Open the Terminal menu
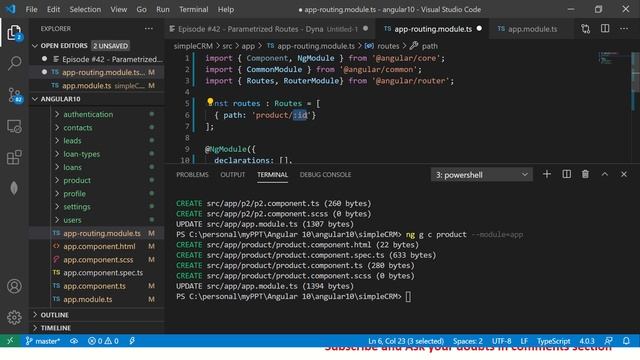Viewport: 640px width, 360px height. point(193,9)
